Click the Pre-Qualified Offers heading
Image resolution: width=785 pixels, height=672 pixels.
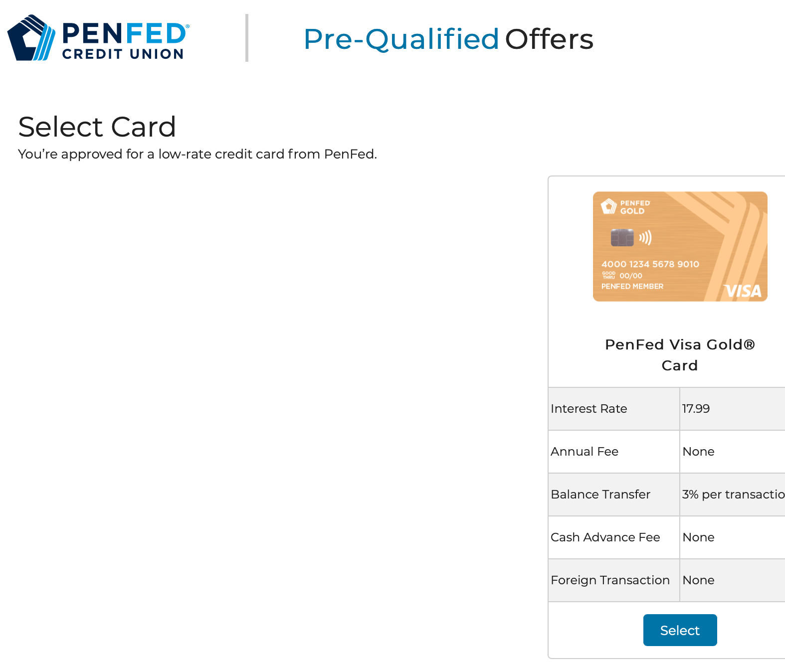(x=448, y=39)
